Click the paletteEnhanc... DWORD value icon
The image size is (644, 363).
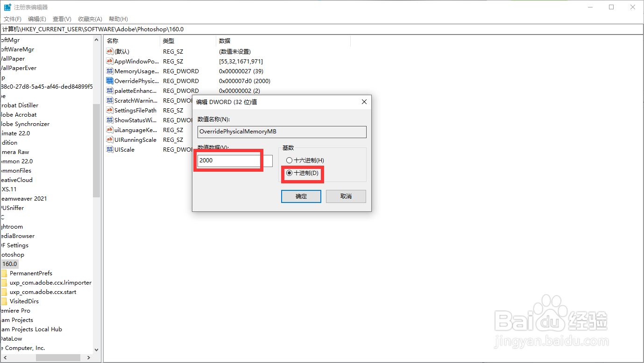point(110,91)
